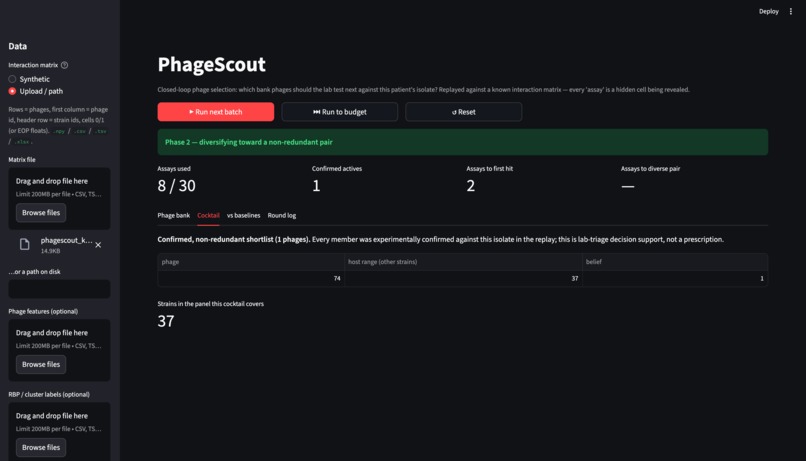Click table cell with phage 74
Viewport: 806px width, 461px height.
(251, 278)
